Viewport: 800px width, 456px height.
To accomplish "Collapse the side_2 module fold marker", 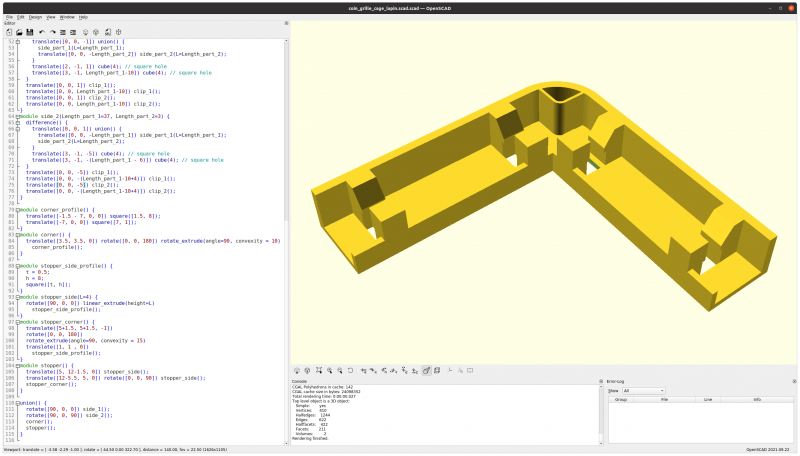I will (18, 116).
